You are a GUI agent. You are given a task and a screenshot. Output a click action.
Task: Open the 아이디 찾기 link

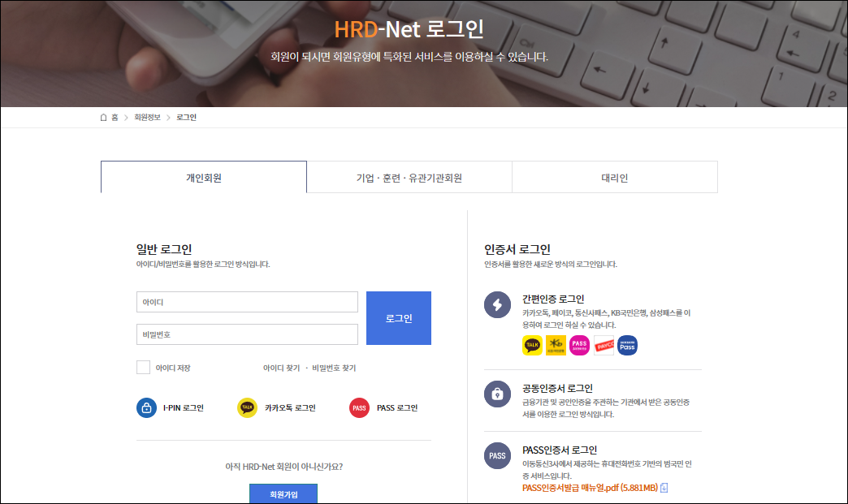tap(281, 368)
